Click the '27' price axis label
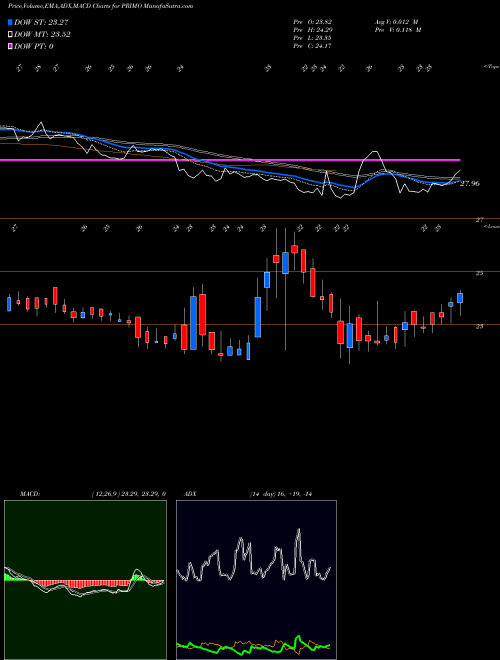 (479, 220)
